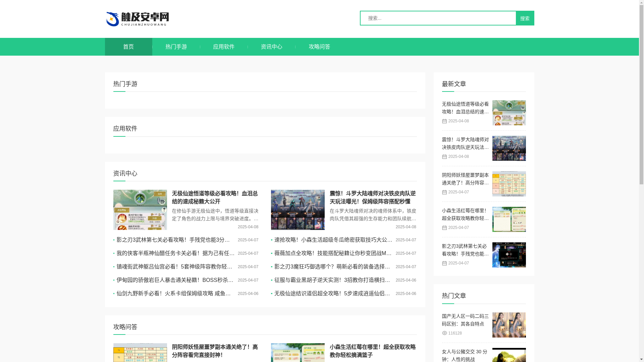This screenshot has height=362, width=644.
Task: Open the 阴阳师妖怪屋噩梦副本 thumbnail in 攻略问答
Action: pos(140,353)
